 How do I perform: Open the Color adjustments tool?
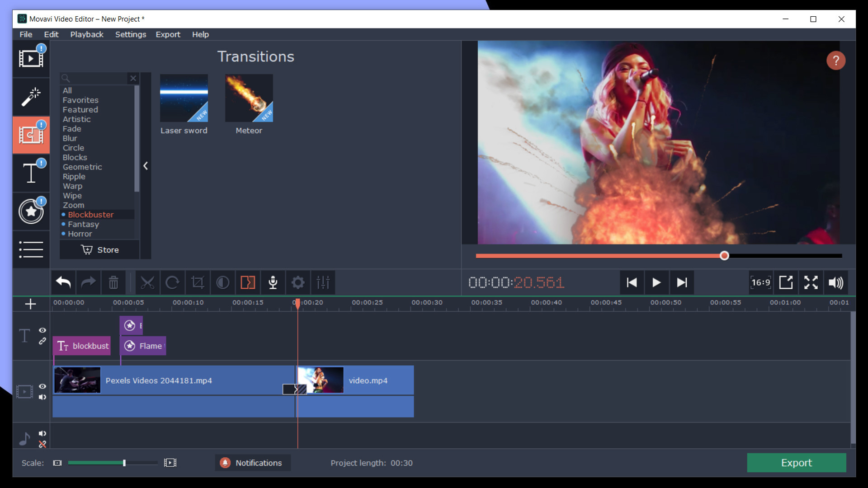point(222,282)
